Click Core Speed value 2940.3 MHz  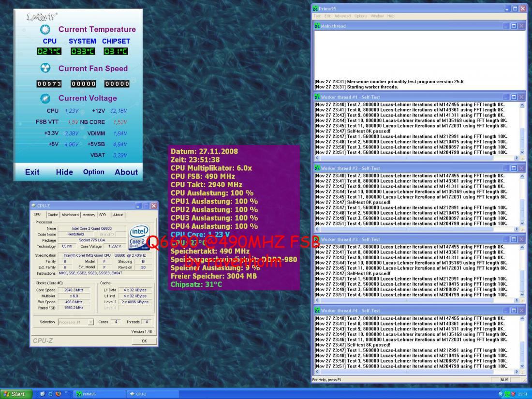pyautogui.click(x=74, y=290)
